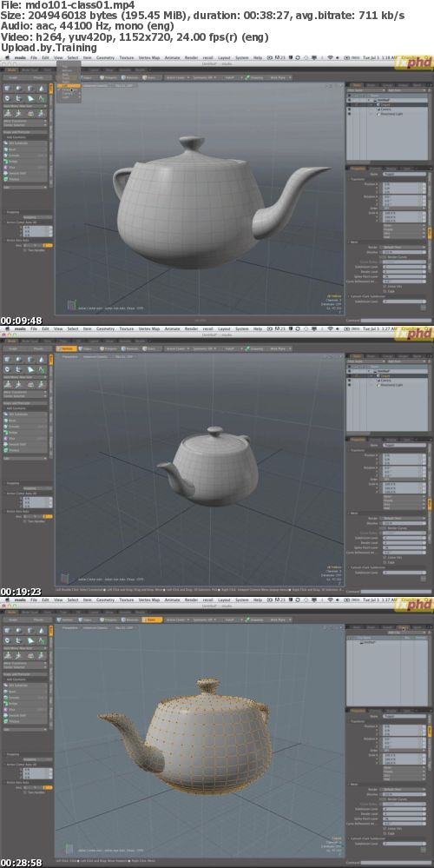Open Spotlight search icon in the 00:19:23 frame
The width and height of the screenshot is (434, 868).
[x=428, y=328]
